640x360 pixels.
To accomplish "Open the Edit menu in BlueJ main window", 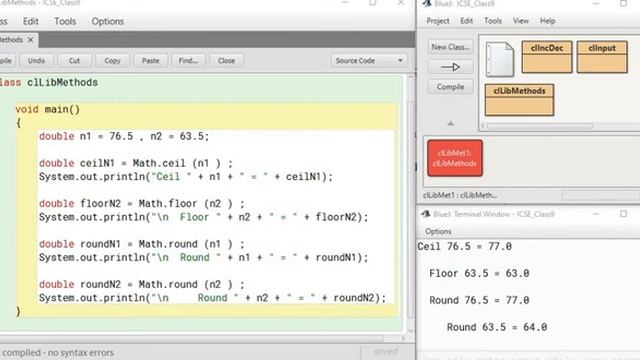I will pyautogui.click(x=466, y=21).
